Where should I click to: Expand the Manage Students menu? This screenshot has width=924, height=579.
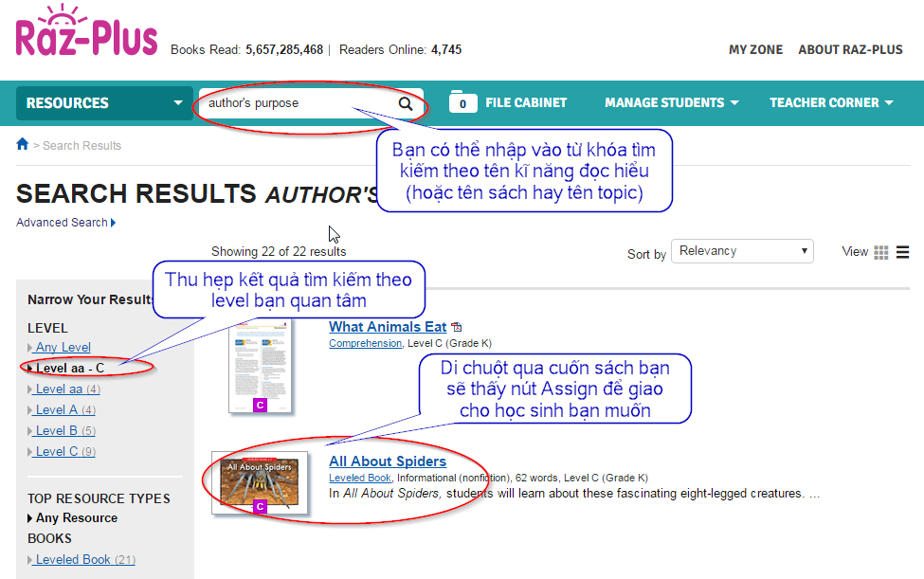(x=671, y=103)
